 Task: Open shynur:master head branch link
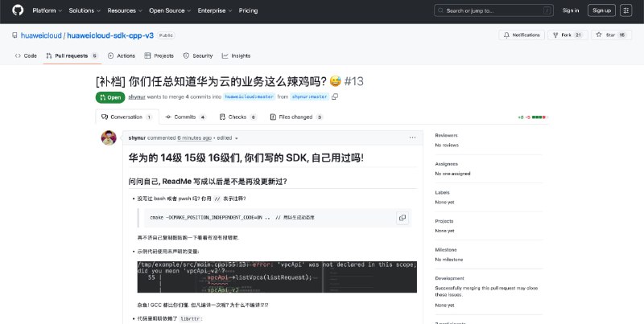pos(310,96)
